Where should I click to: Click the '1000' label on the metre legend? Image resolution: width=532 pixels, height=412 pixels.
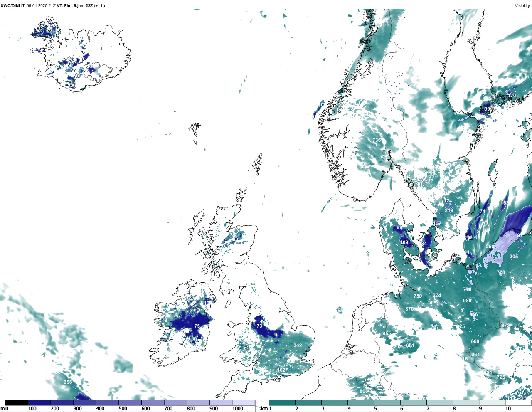(x=238, y=409)
